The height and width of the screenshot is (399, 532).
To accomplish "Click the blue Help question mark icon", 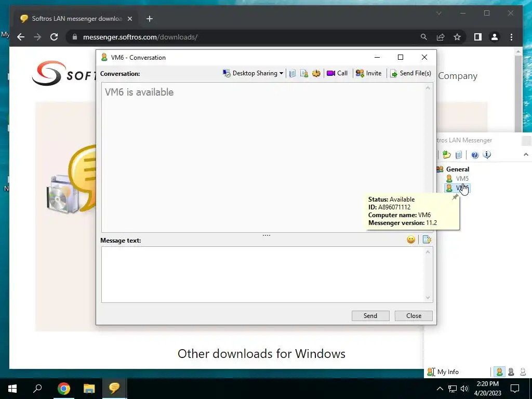I will [x=475, y=155].
